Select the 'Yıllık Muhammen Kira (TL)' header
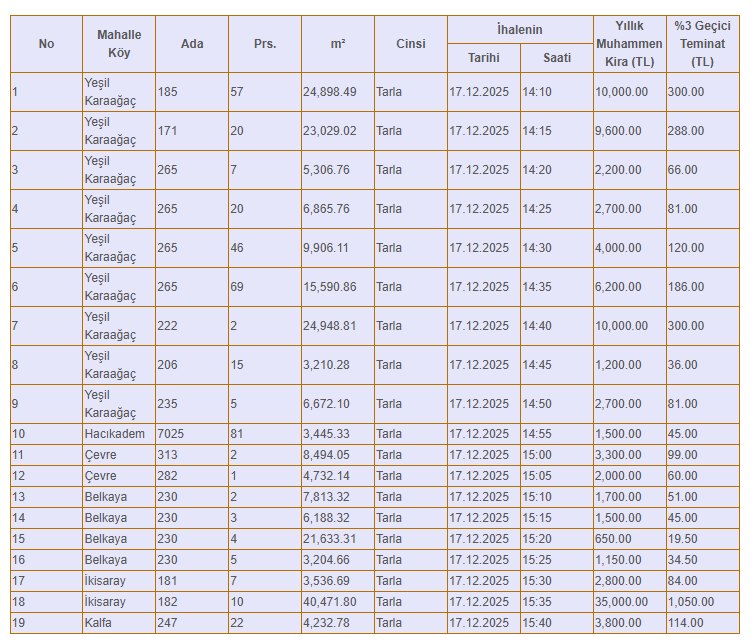Screen dimensions: 755x641 pos(629,44)
